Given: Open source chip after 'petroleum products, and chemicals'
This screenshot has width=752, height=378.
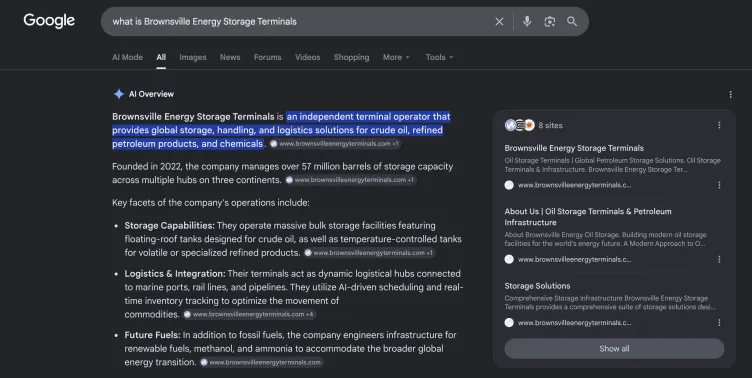Looking at the screenshot, I should click(x=335, y=144).
